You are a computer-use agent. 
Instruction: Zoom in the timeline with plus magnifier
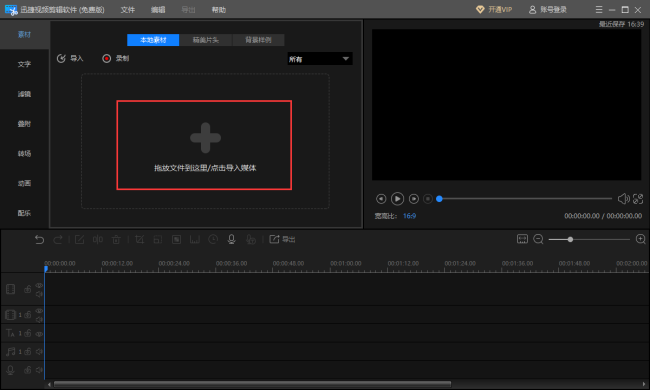[x=640, y=239]
